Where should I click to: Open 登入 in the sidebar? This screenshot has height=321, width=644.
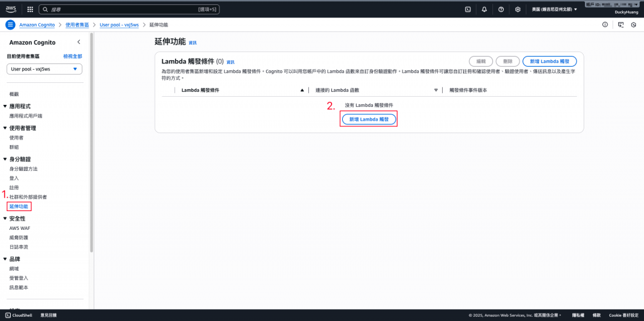14,178
